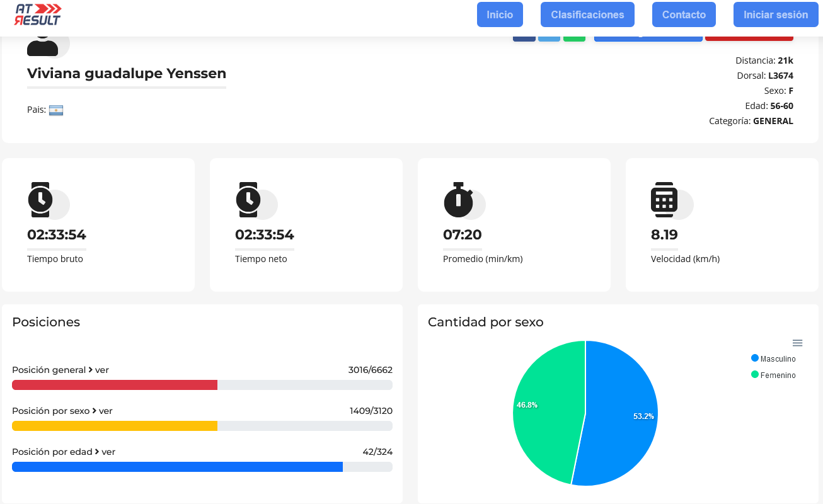Toggle the Masculino legend entry

(x=773, y=358)
